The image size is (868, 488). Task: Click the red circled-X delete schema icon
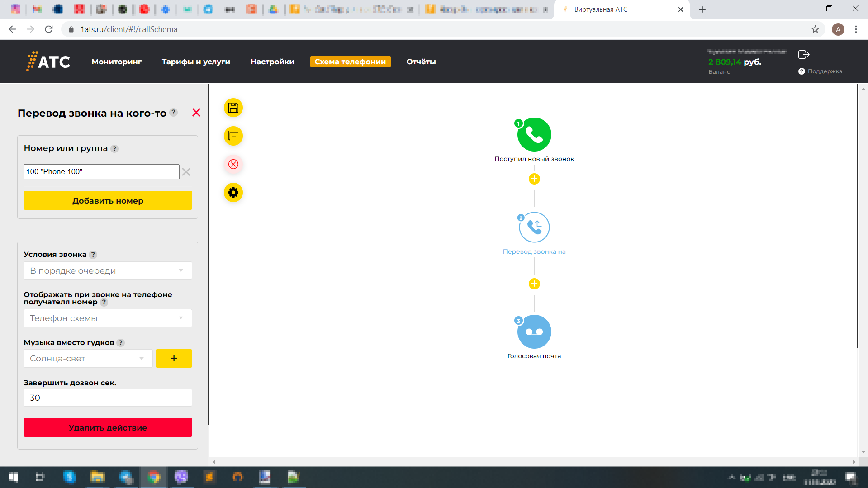pyautogui.click(x=233, y=164)
